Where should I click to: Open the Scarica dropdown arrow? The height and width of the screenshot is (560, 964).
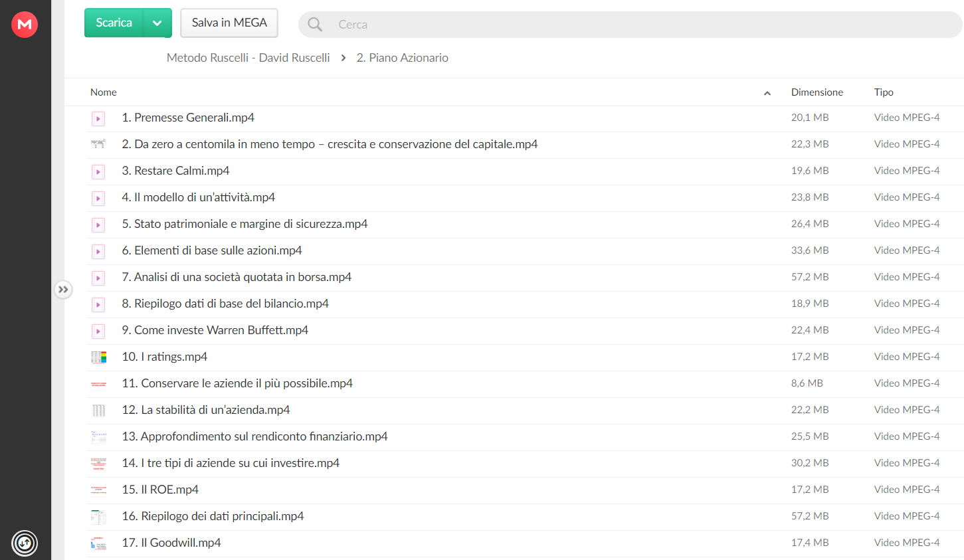click(x=157, y=23)
